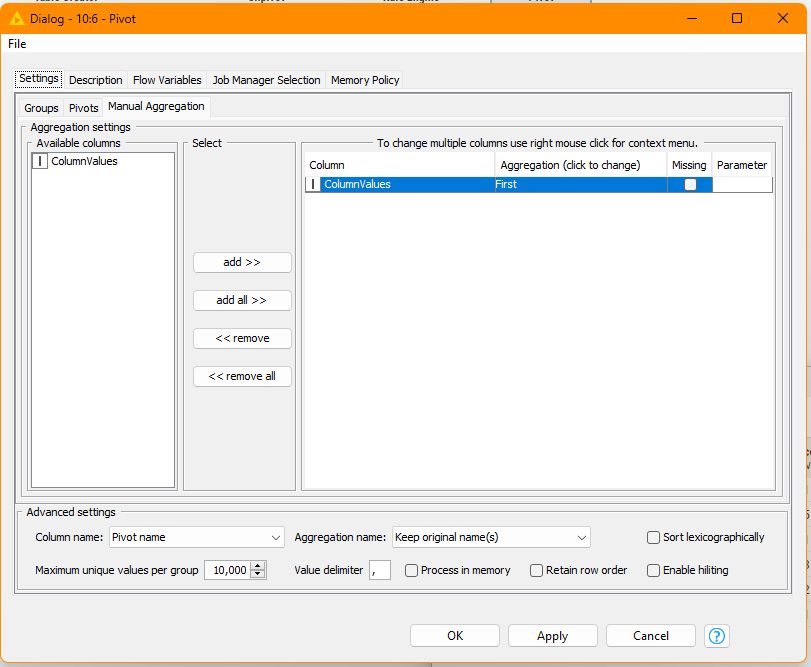
Task: Open the Column name dropdown
Action: coord(197,537)
